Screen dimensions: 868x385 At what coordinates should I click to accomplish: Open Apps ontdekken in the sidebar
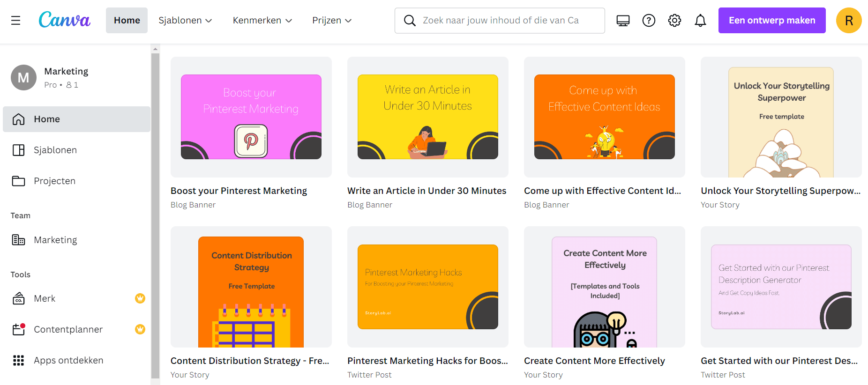click(68, 360)
